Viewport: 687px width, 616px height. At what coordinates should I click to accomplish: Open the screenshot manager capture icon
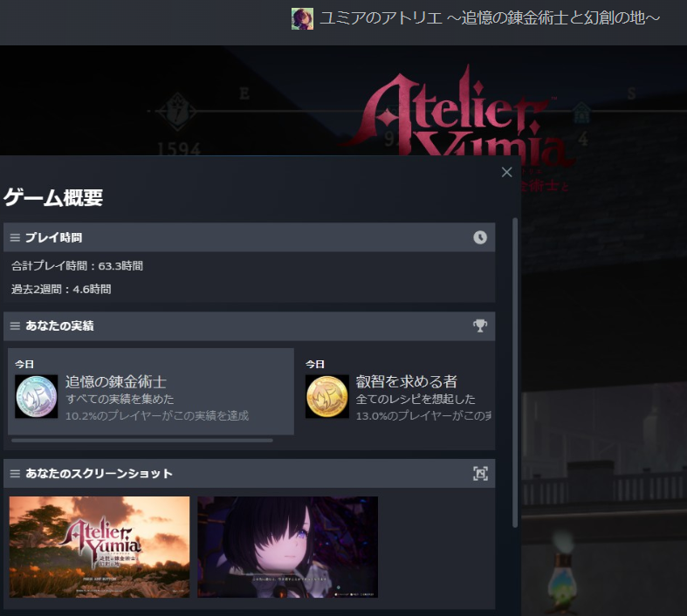click(x=480, y=474)
